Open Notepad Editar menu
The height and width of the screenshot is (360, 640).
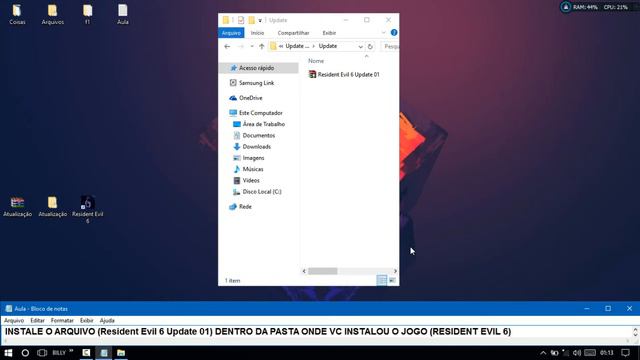point(37,320)
